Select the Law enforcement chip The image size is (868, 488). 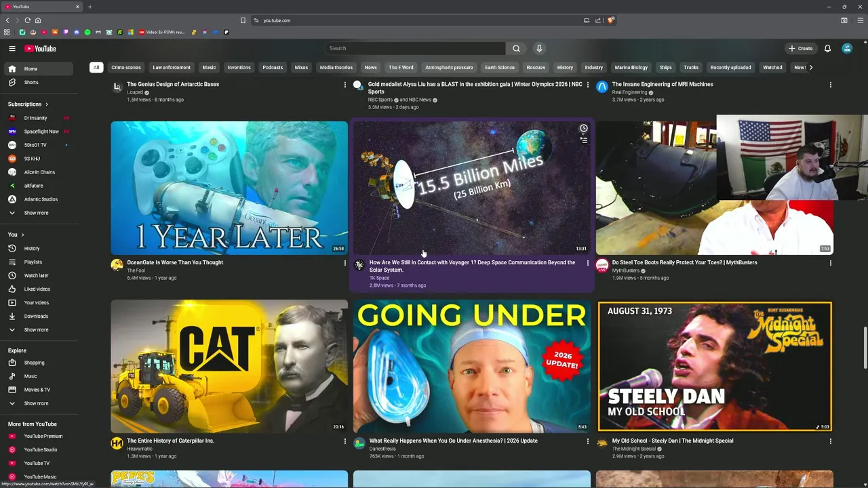(x=172, y=67)
